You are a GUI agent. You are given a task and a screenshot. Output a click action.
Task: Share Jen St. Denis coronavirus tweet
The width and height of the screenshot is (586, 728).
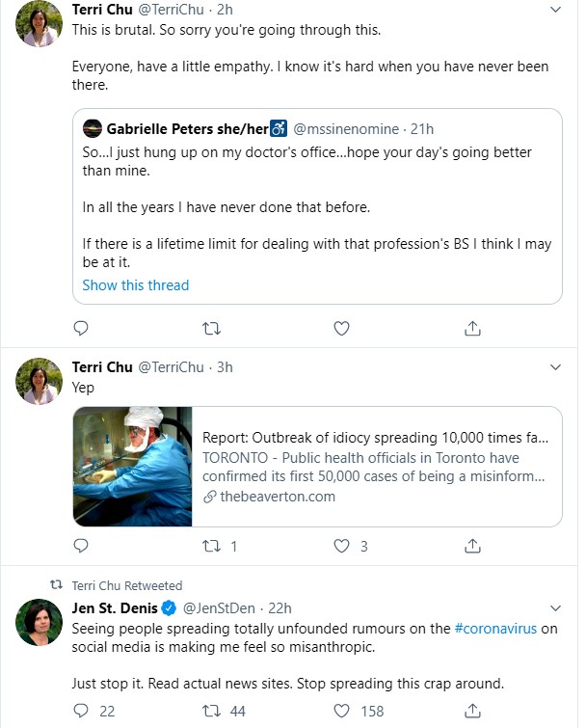pos(472,711)
